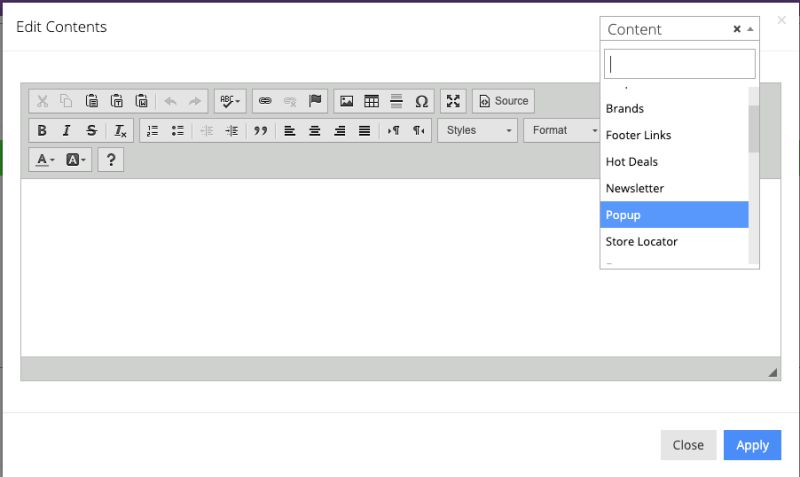Click the dropdown search field
Image resolution: width=800 pixels, height=477 pixels.
(680, 64)
